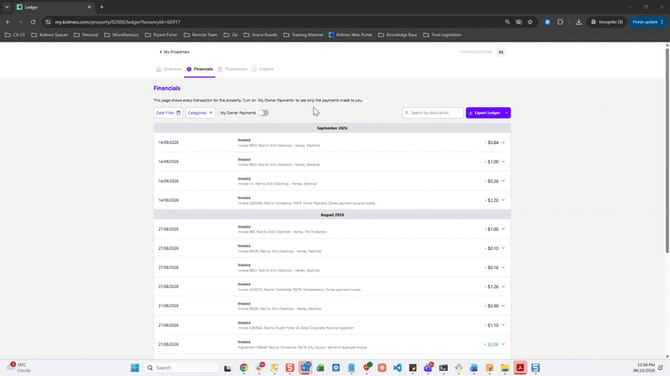Open the Bryant Fisher bookmark folder
Image resolution: width=670 pixels, height=376 pixels.
[161, 35]
